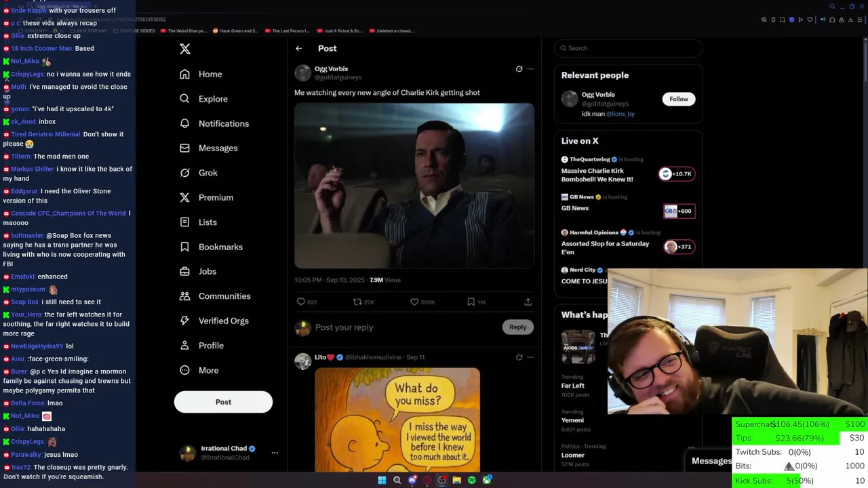Open File Explorer from the taskbar

click(457, 481)
